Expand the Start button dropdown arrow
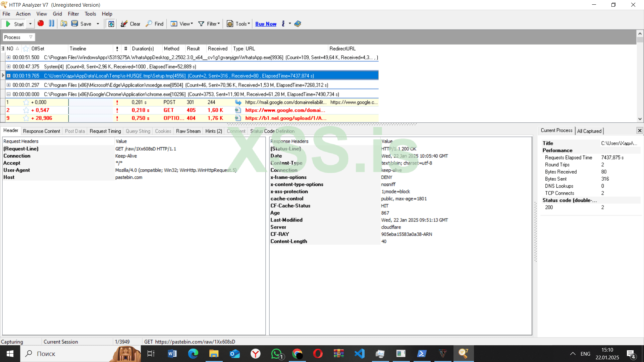 pos(30,24)
